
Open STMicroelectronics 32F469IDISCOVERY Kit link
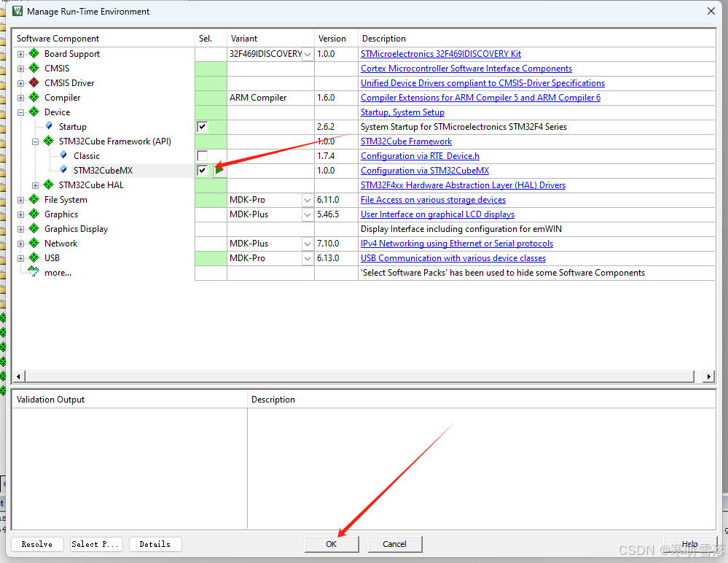click(441, 54)
